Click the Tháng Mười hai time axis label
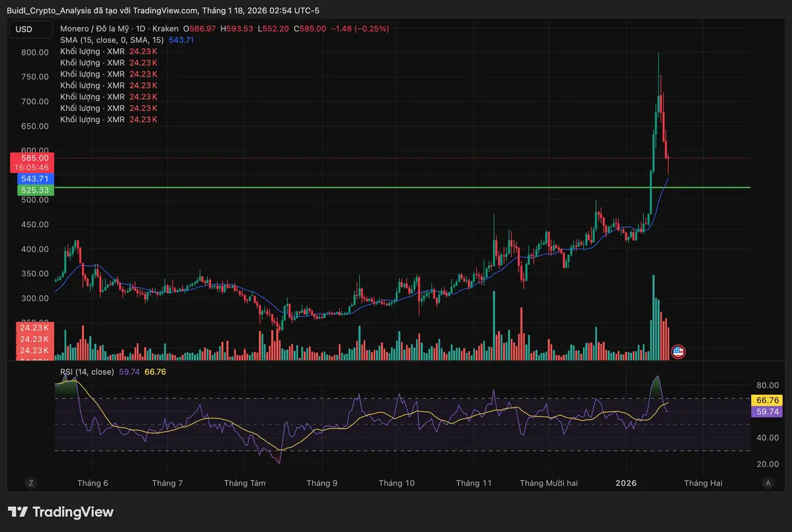The width and height of the screenshot is (792, 532). (548, 483)
